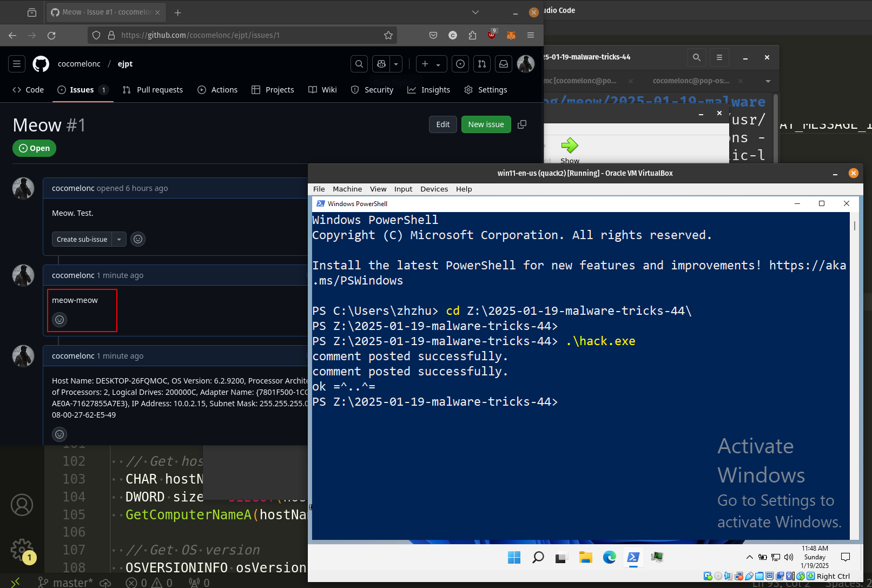Open the VS Code Manage gear icon

pyautogui.click(x=22, y=550)
